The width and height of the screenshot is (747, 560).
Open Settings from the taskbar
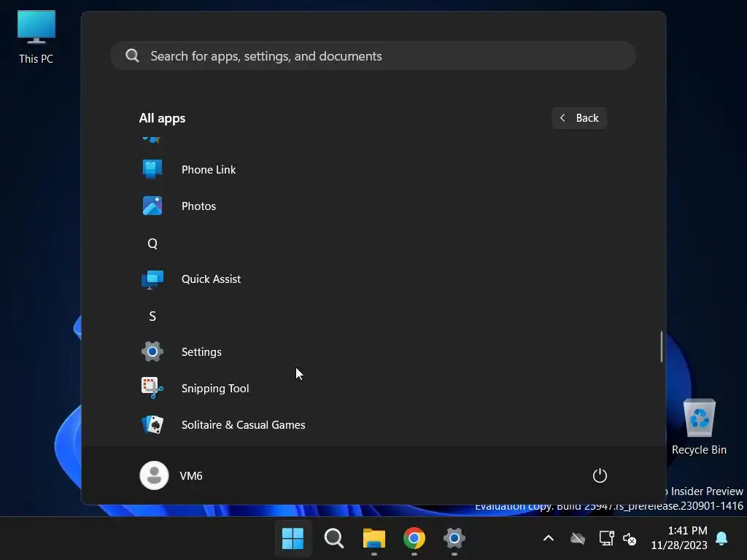[454, 539]
